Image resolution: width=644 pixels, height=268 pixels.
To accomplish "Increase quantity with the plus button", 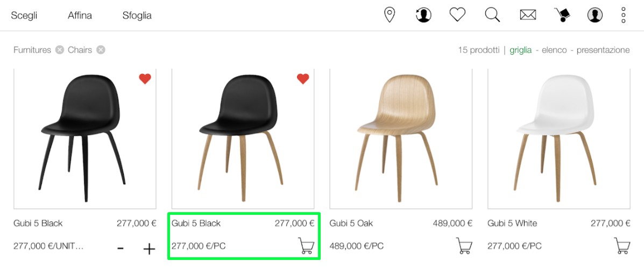I will coord(149,249).
